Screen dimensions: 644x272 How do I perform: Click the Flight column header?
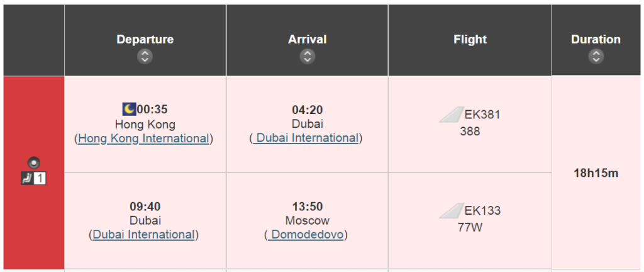(470, 40)
